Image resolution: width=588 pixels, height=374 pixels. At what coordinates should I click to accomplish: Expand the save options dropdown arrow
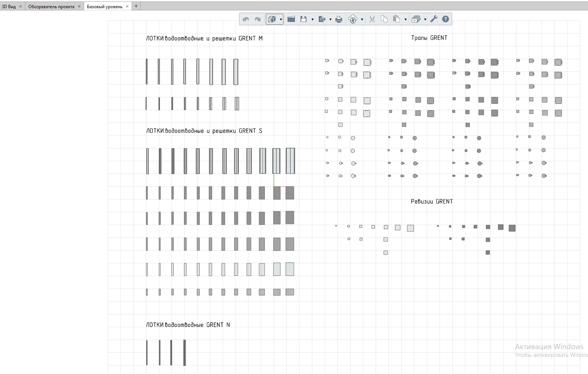point(312,19)
